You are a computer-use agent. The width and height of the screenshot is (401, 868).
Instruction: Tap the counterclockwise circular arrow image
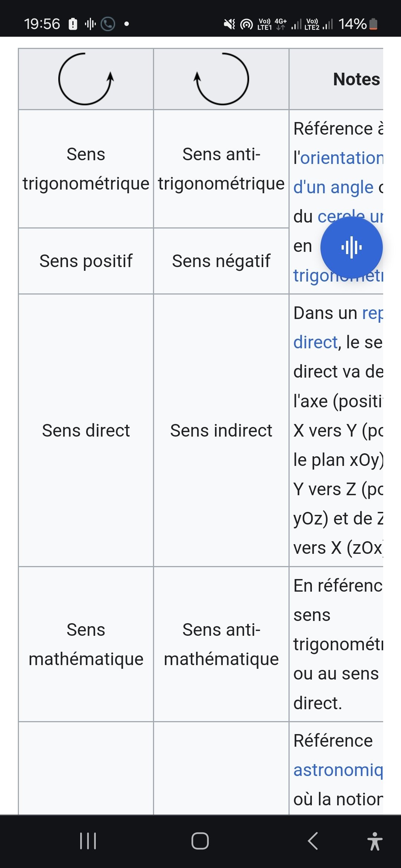(86, 79)
